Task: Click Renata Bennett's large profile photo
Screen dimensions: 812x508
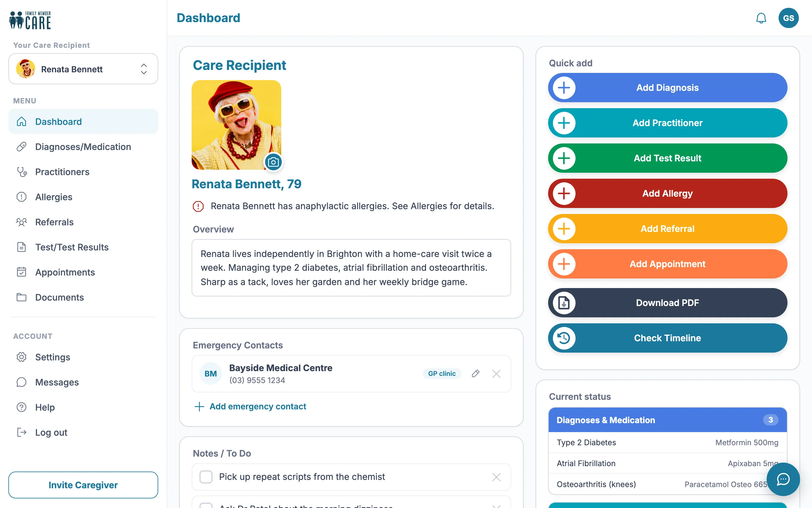Action: coord(236,125)
